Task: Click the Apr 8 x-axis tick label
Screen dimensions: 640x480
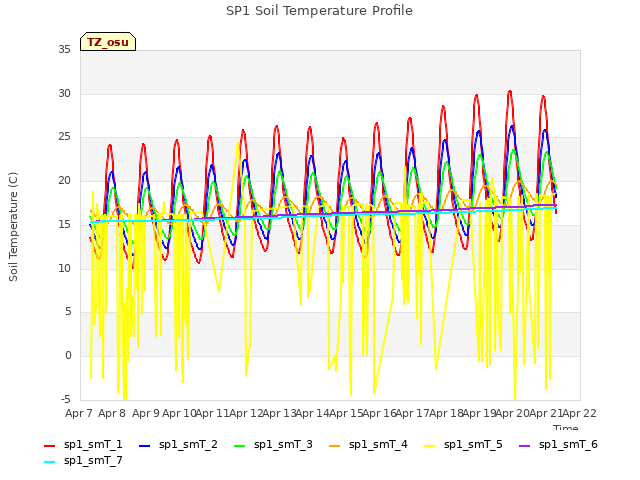Action: pyautogui.click(x=112, y=413)
